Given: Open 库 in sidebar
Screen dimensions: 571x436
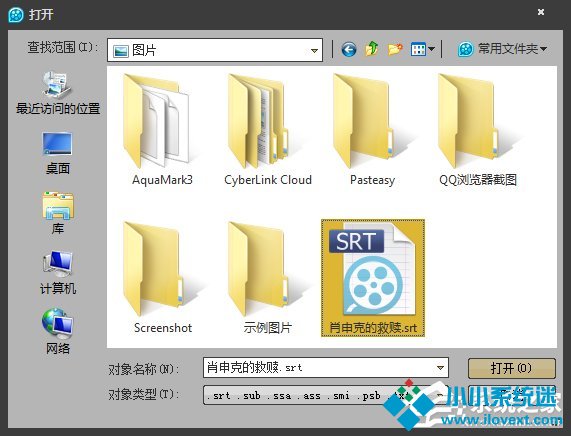Looking at the screenshot, I should pyautogui.click(x=58, y=213).
